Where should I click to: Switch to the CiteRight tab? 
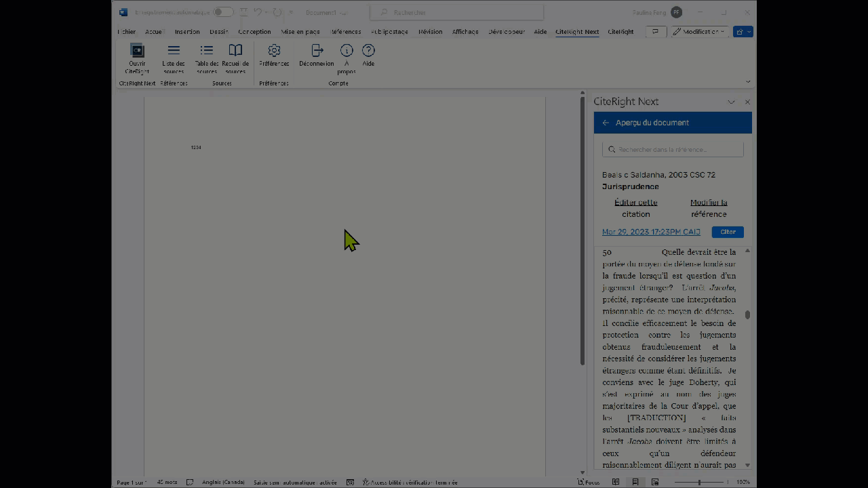620,32
